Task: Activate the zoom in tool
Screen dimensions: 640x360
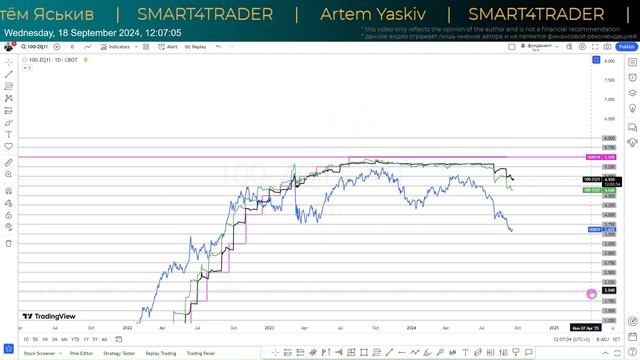Action: tap(9, 175)
